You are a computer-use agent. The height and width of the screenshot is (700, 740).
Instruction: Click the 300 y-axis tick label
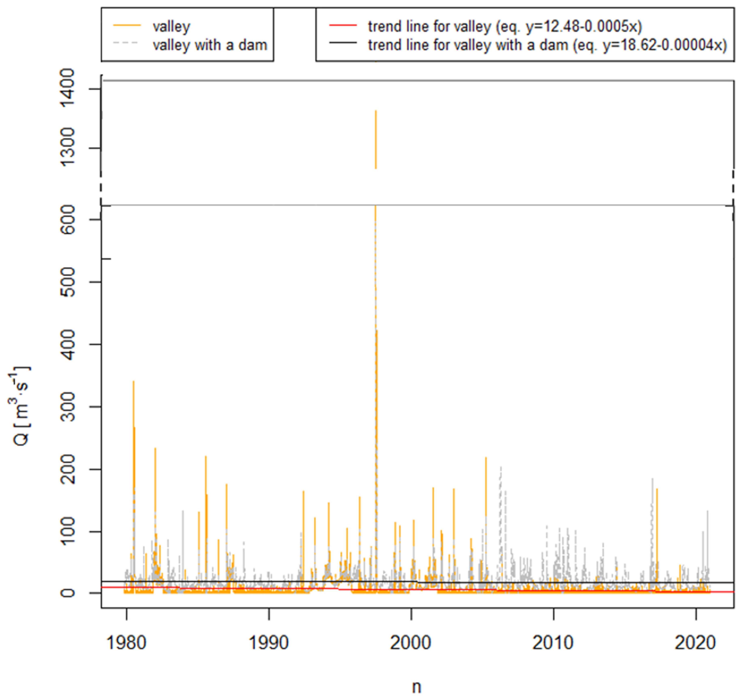click(67, 406)
